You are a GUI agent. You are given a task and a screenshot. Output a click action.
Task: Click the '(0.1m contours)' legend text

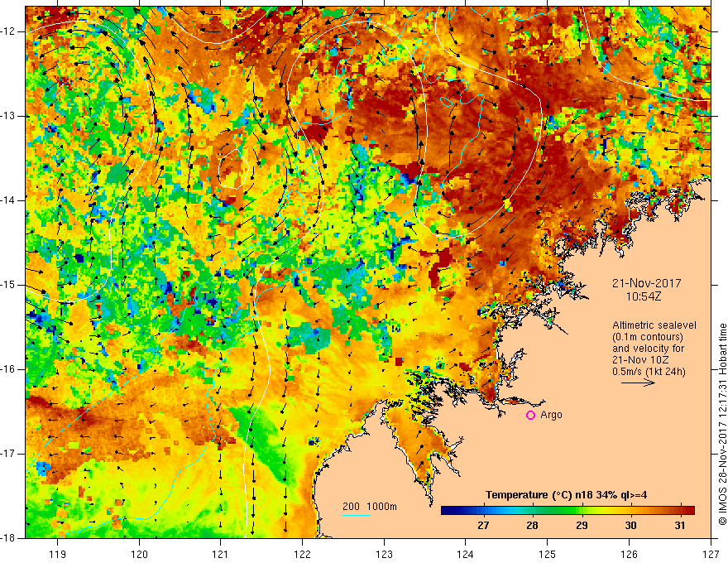[648, 337]
